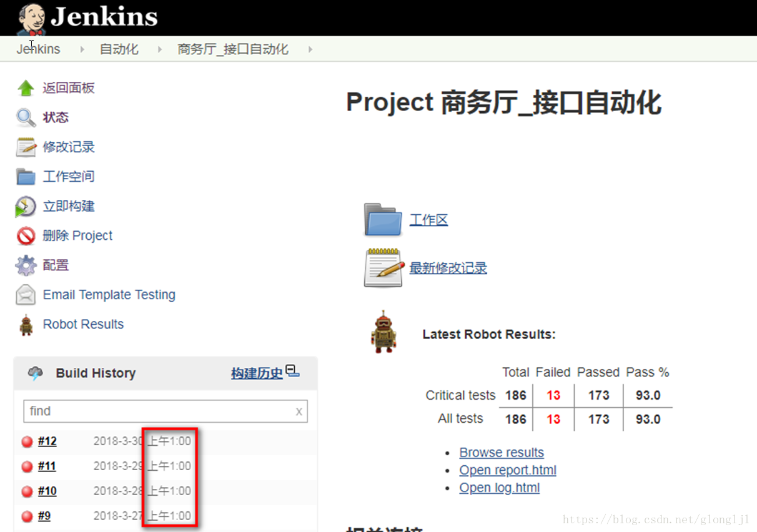Open log.html link

click(x=500, y=488)
